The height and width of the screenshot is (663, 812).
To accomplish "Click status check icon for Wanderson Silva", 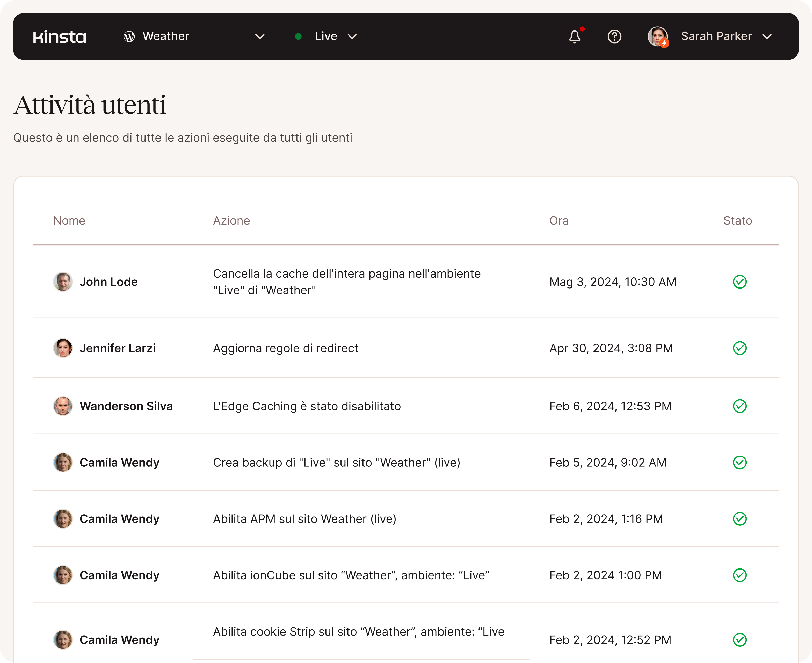I will click(x=740, y=406).
